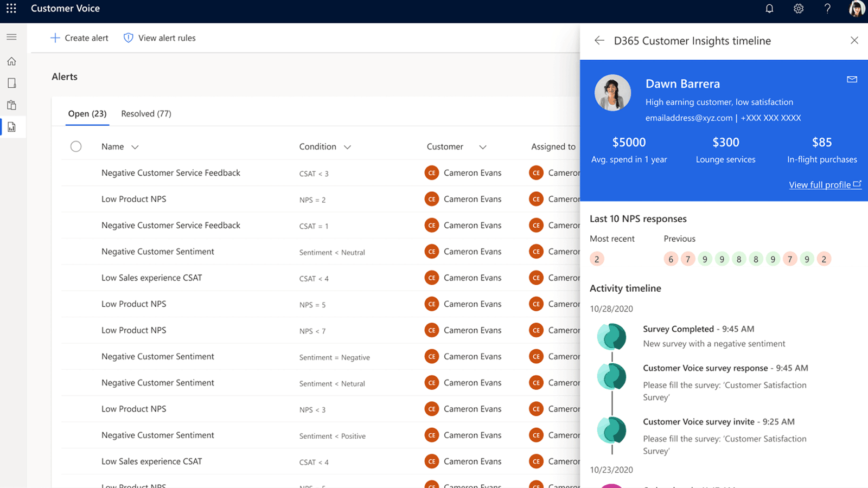Click the Customer Voice app title
This screenshot has width=868, height=488.
(x=65, y=9)
